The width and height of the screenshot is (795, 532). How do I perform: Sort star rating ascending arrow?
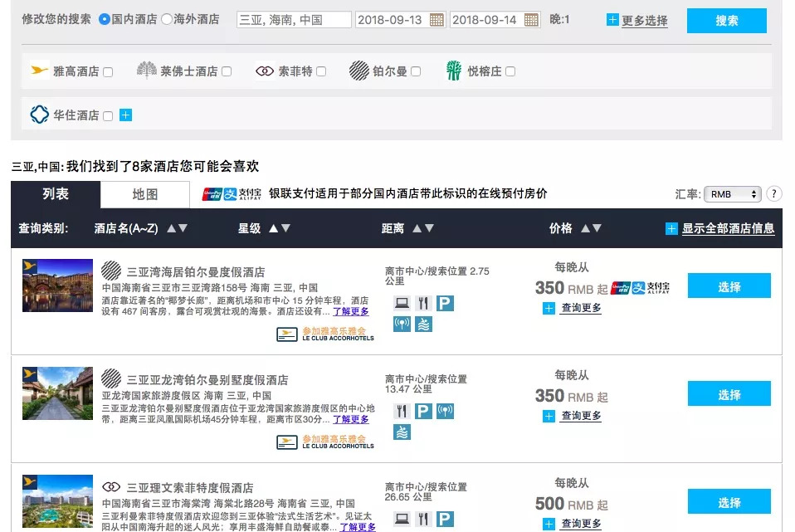(273, 228)
